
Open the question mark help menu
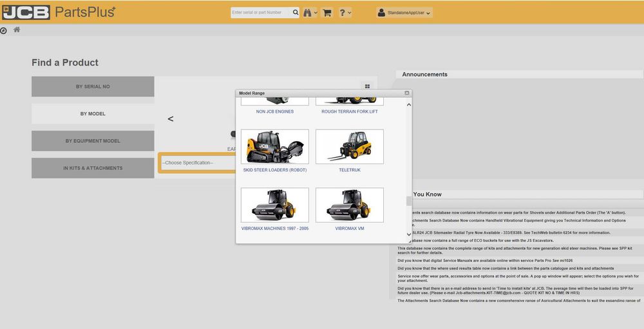pyautogui.click(x=345, y=13)
